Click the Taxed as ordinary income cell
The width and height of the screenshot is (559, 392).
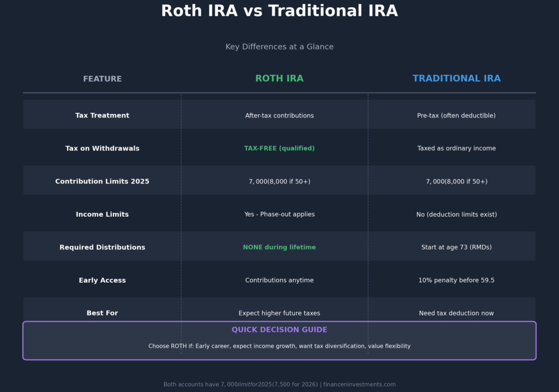click(x=456, y=148)
